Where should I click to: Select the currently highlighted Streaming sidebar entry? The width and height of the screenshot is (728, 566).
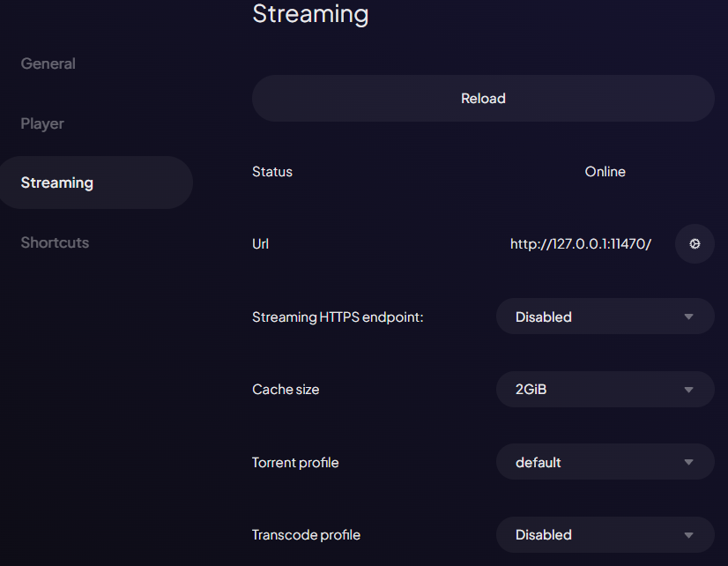57,182
